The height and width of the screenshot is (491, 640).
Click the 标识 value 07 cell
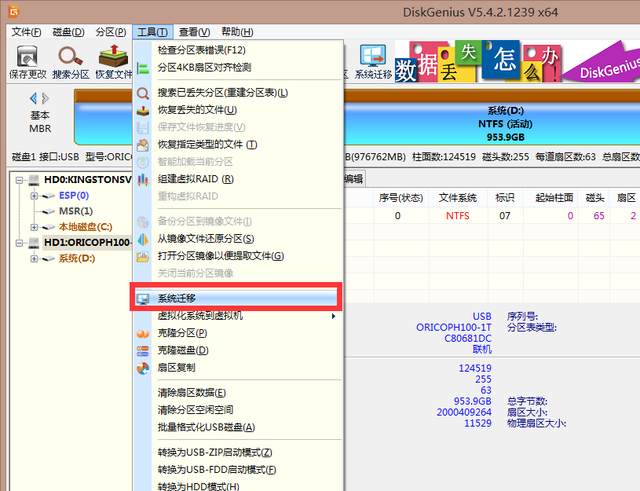point(505,216)
